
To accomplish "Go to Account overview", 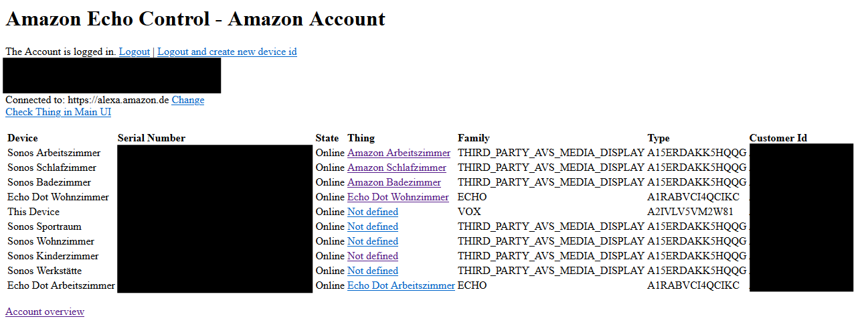I will (x=45, y=312).
